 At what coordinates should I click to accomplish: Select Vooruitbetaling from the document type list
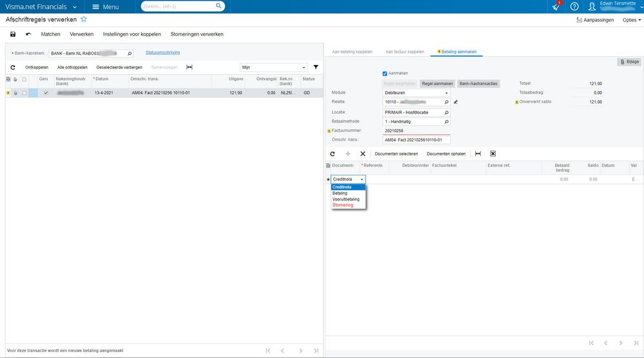point(346,199)
